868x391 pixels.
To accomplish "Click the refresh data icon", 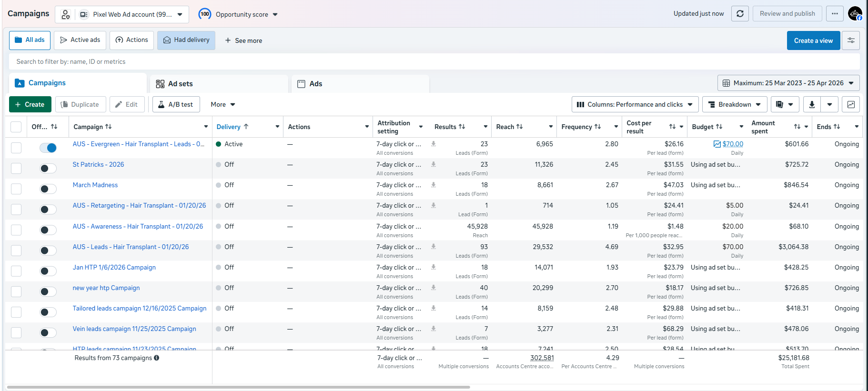I will (740, 14).
